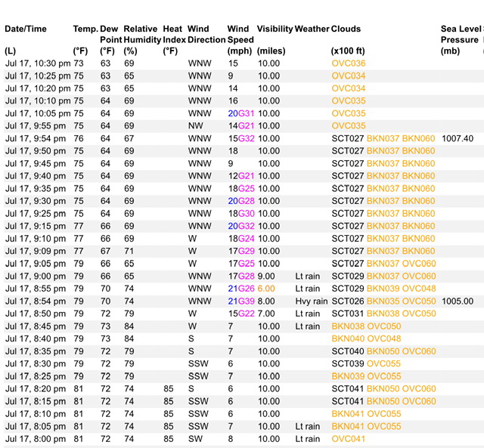Viewport: 484px width, 448px height.
Task: Click the 'SW' wind direction at 8:00 pm
Action: tap(195, 439)
